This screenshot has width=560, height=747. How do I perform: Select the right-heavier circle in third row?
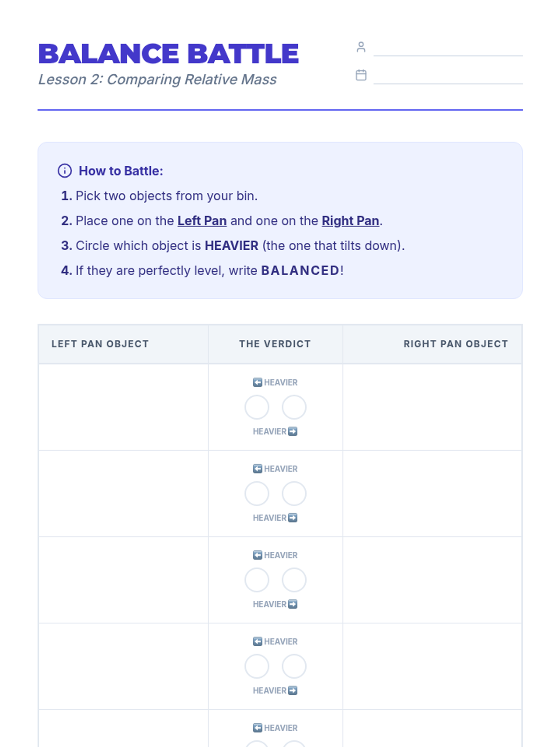click(x=294, y=580)
